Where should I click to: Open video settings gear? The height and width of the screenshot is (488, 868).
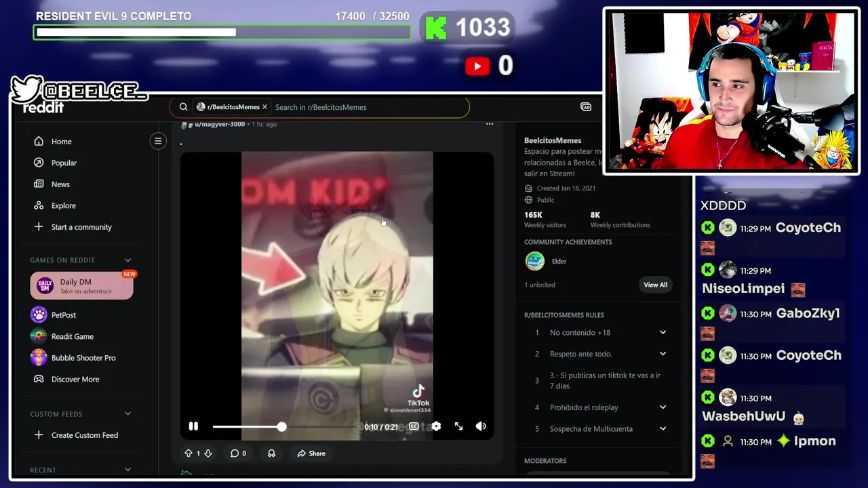tap(436, 426)
